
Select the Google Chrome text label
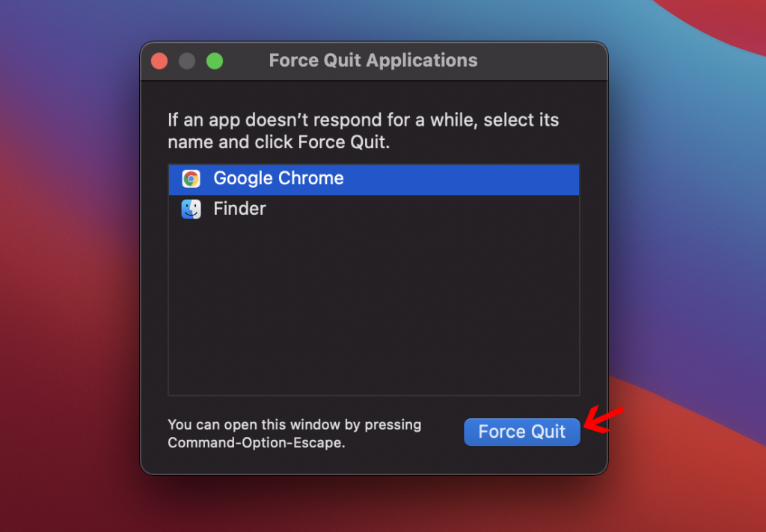278,179
